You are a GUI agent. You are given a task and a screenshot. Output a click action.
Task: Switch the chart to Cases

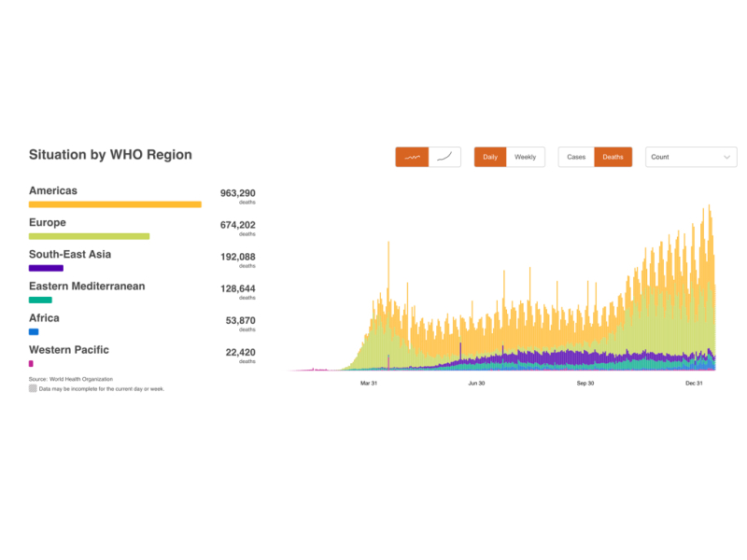576,157
